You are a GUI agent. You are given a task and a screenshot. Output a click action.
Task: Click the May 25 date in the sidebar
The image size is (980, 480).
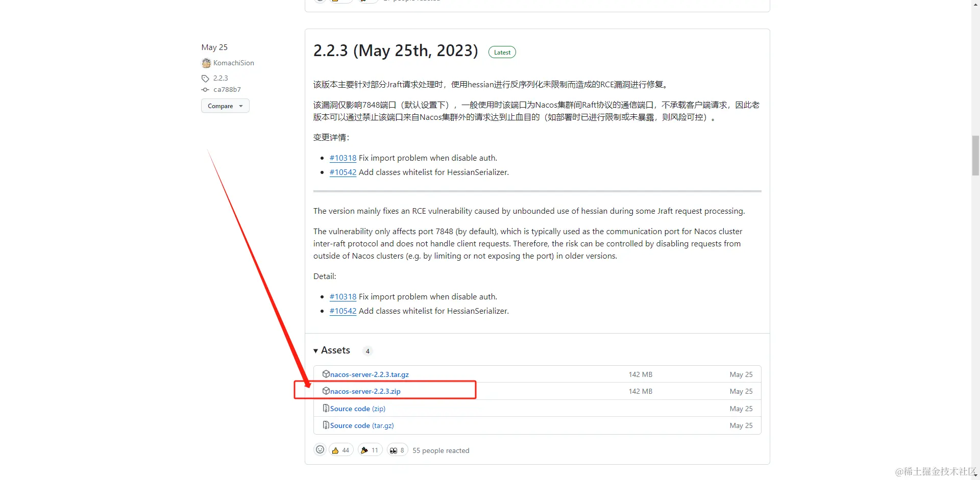[214, 47]
